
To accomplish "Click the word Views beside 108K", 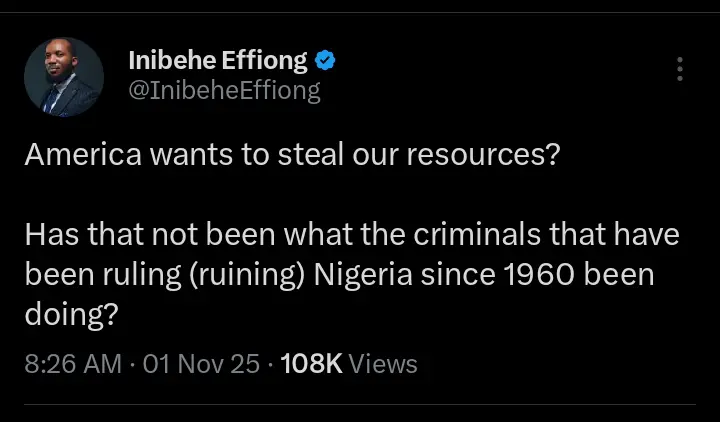I will coord(383,364).
